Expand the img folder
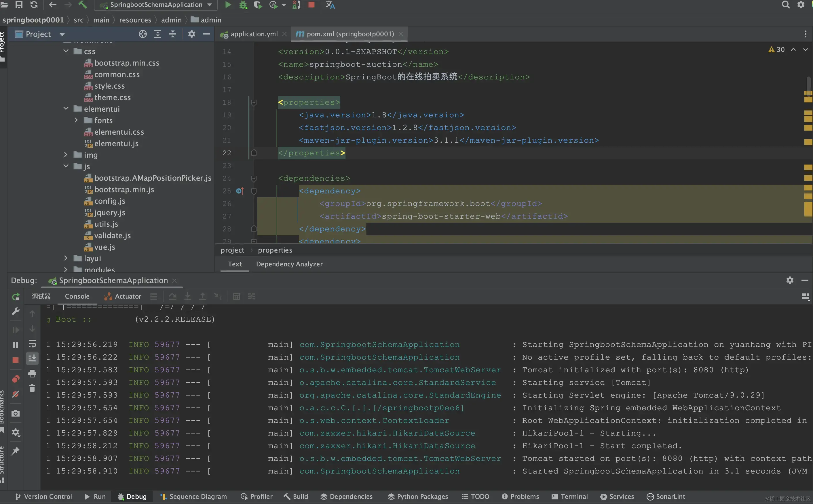This screenshot has width=813, height=504. 66,155
